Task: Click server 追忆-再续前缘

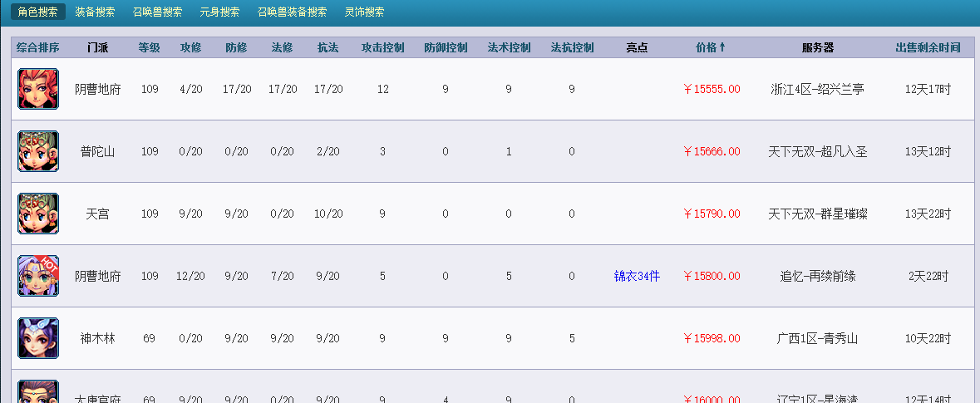Action: [818, 276]
